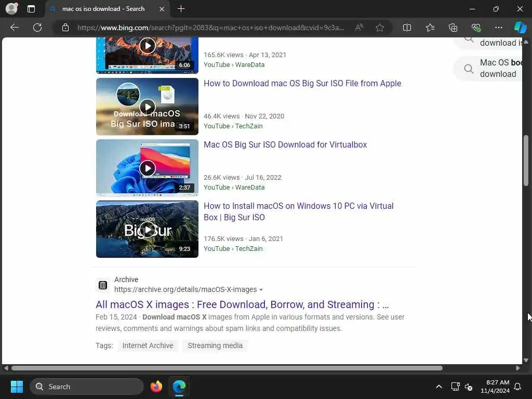Viewport: 532px width, 399px height.
Task: Open 'All macOS X images' Archive result
Action: click(x=242, y=304)
